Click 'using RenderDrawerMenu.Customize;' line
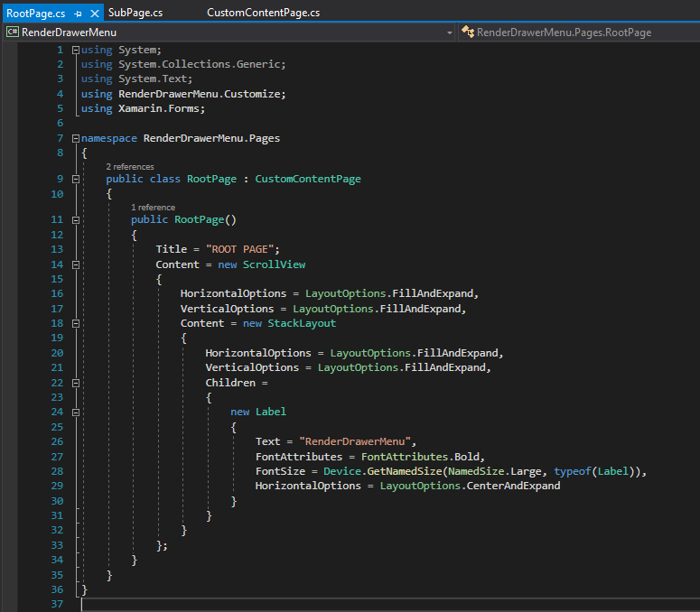Screen dimensions: 700x612 click(x=183, y=94)
